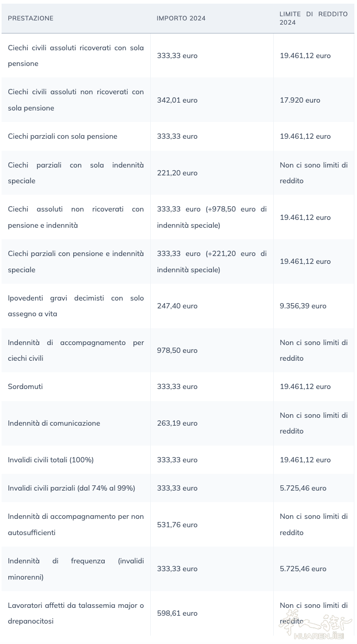Click the LIMITE DI REDDITO 2024 header
Image resolution: width=357 pixels, height=644 pixels.
click(313, 18)
